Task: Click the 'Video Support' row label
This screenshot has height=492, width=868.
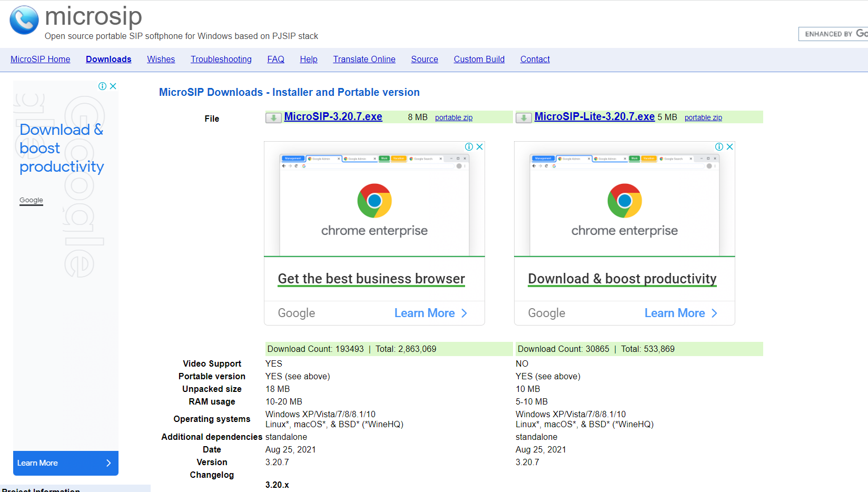Action: click(212, 363)
